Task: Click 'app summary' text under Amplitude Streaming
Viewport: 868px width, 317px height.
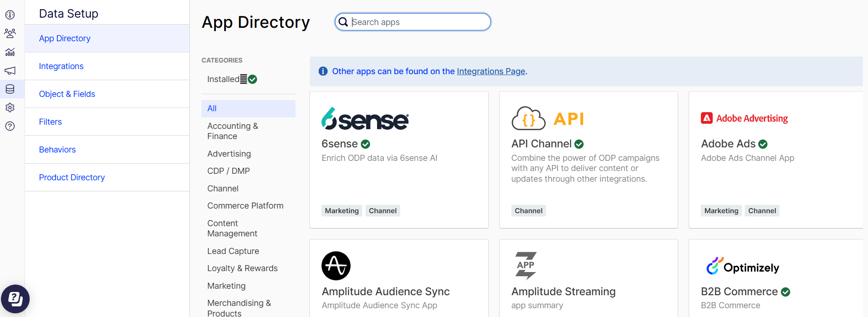Action: [537, 305]
